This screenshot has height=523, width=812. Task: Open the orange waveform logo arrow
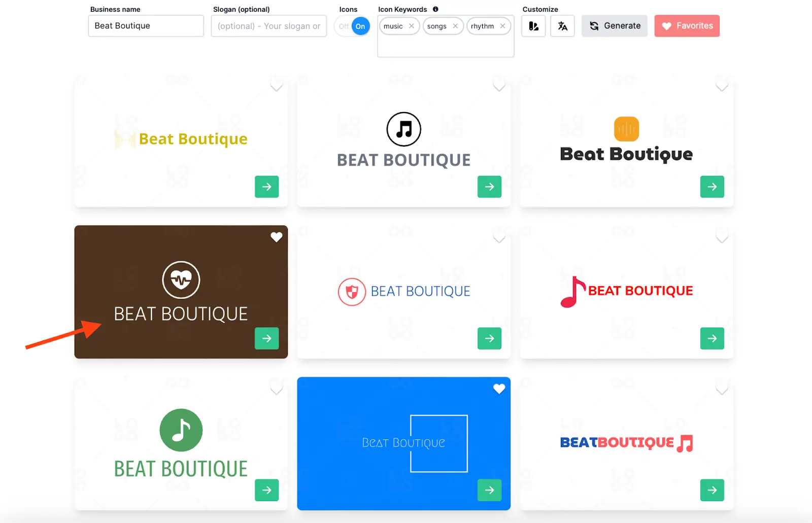tap(713, 187)
